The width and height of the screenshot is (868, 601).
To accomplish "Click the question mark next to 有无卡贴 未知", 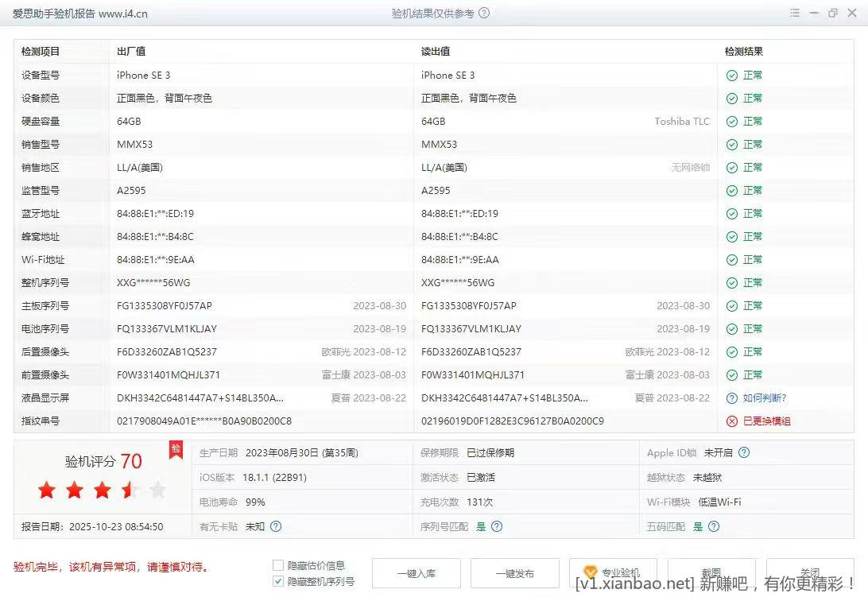I will 274,526.
